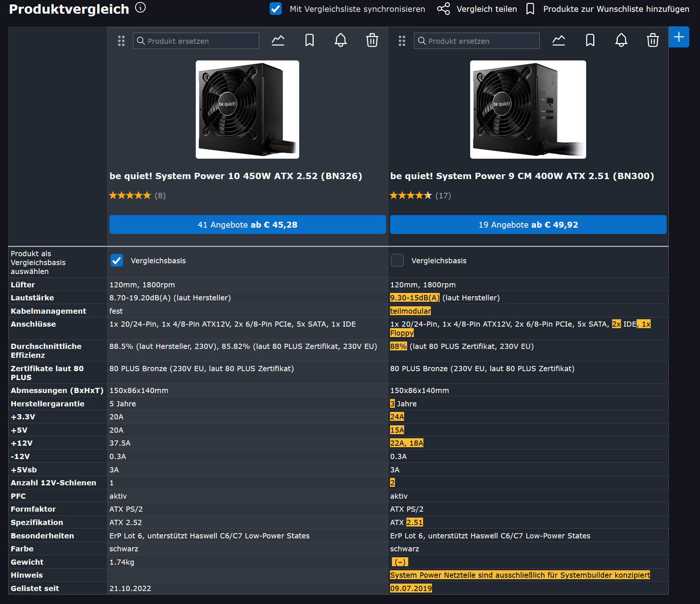Click the '3 Jahre' Herstellergarantie value

pyautogui.click(x=403, y=404)
